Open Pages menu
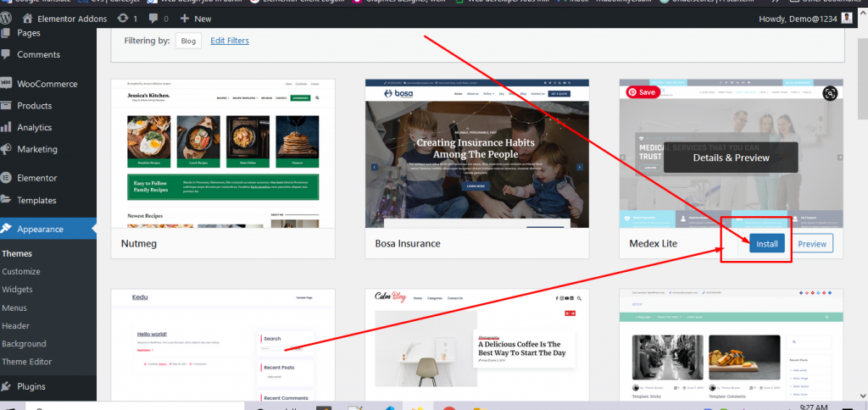The height and width of the screenshot is (410, 868). point(29,33)
